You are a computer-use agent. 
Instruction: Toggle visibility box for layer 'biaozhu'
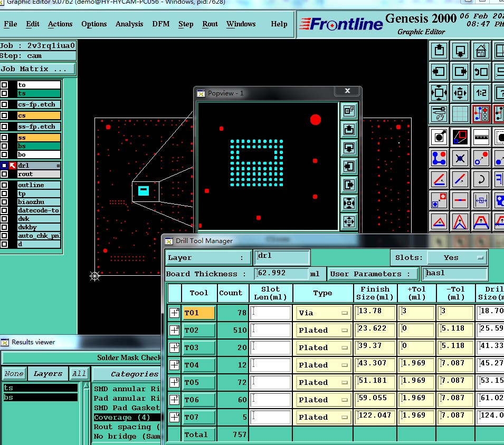coord(4,202)
